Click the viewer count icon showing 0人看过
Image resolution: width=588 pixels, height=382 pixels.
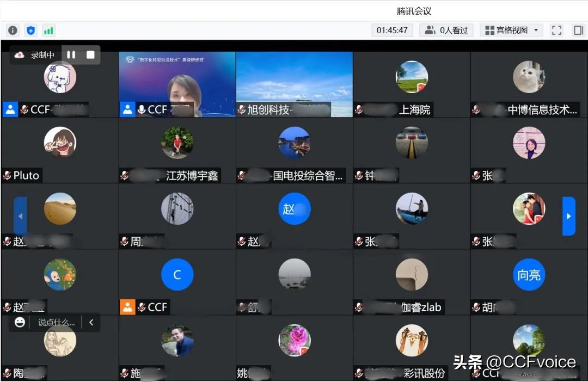pos(430,30)
